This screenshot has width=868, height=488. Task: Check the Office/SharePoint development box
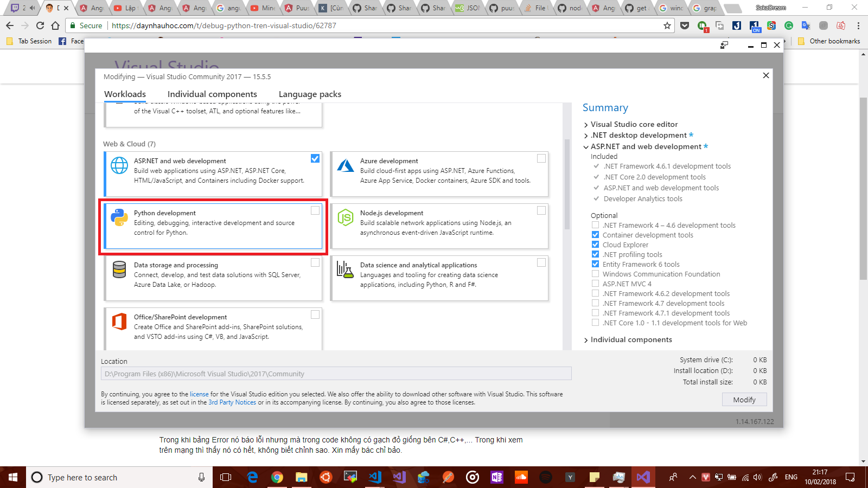[315, 314]
